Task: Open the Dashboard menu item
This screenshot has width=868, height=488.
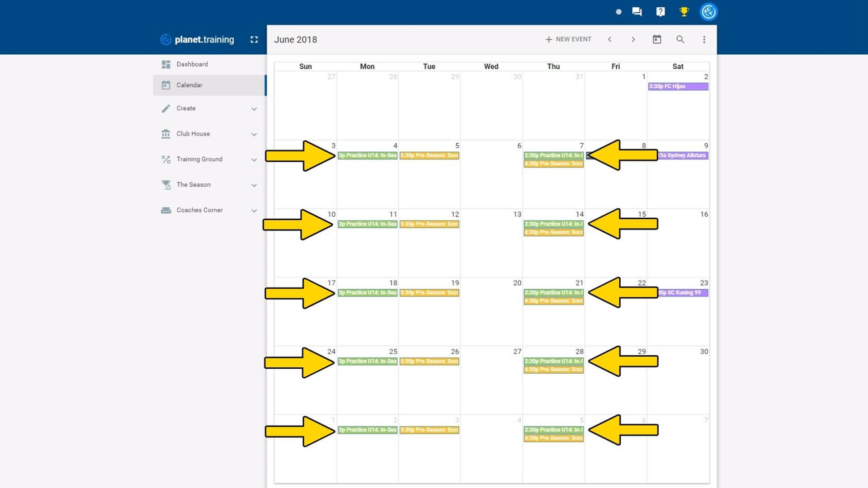Action: point(192,64)
